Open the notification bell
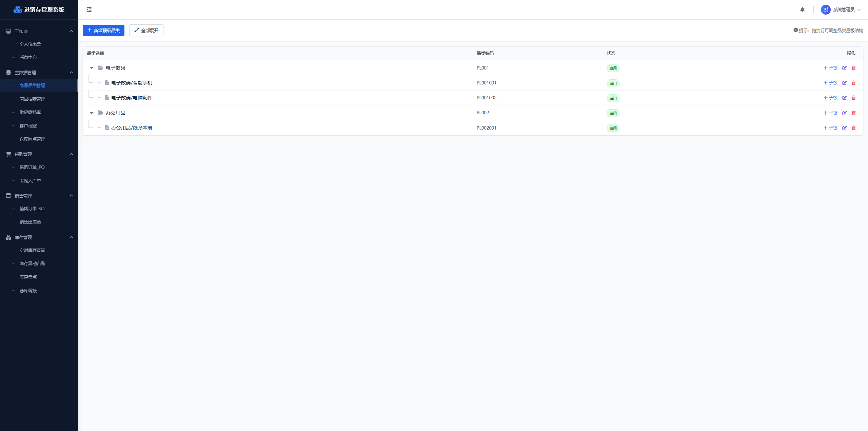The width and height of the screenshot is (868, 431). point(802,9)
